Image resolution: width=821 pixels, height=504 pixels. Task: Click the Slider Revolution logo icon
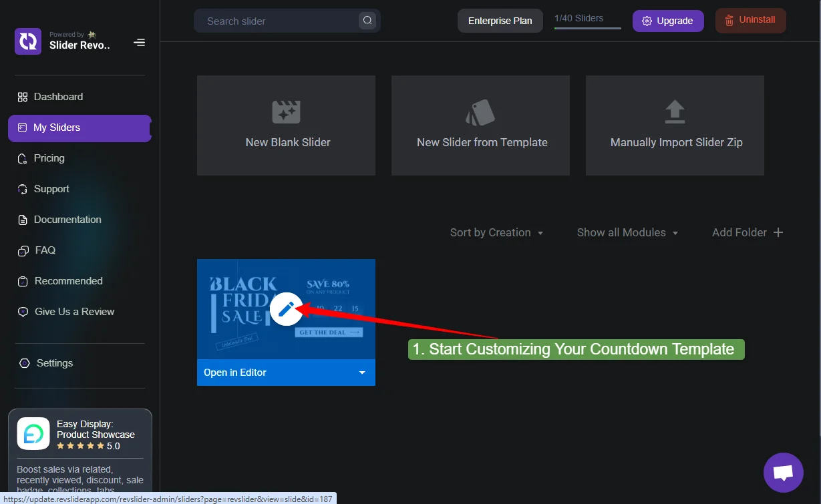coord(27,41)
